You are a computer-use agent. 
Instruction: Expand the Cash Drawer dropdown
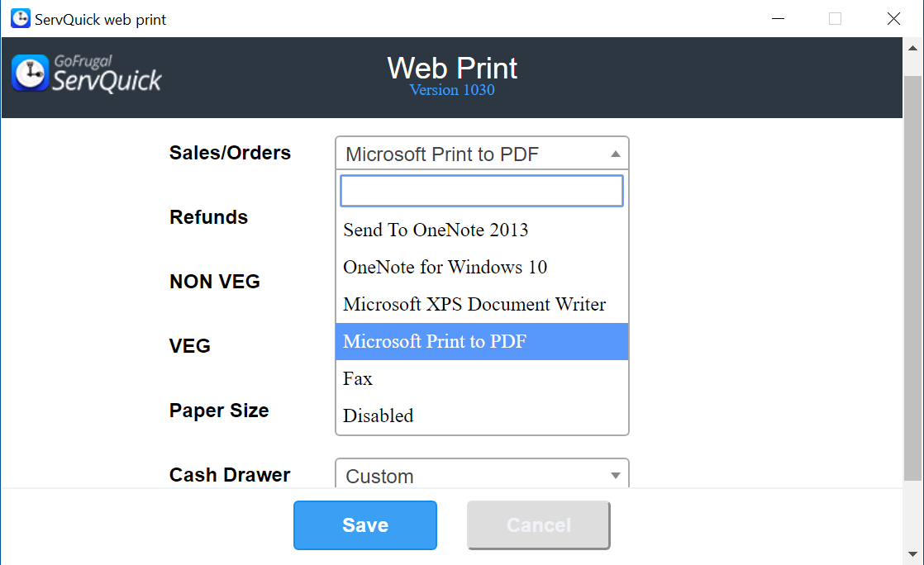[x=482, y=476]
